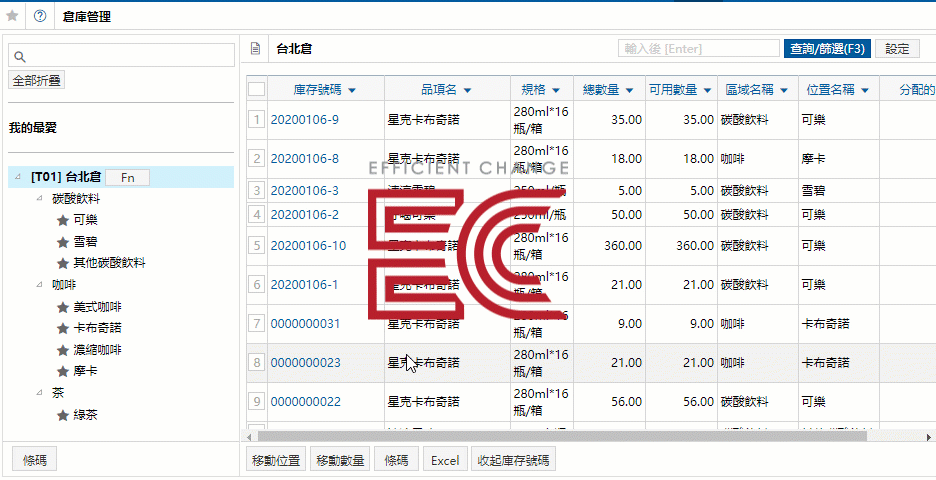The width and height of the screenshot is (936, 480).
Task: Click the Excel export button
Action: (445, 460)
